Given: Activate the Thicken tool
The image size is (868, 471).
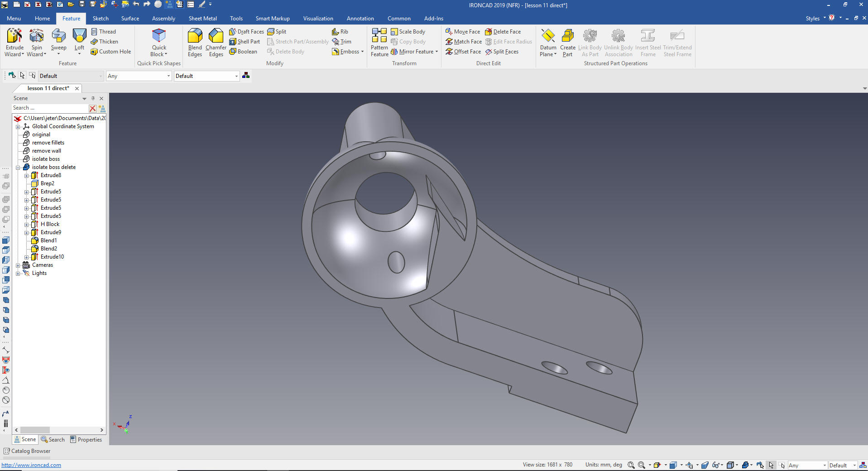Looking at the screenshot, I should [104, 42].
